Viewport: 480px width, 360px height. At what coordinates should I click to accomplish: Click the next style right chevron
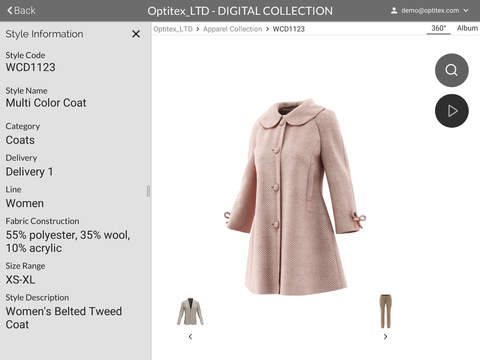(x=386, y=337)
